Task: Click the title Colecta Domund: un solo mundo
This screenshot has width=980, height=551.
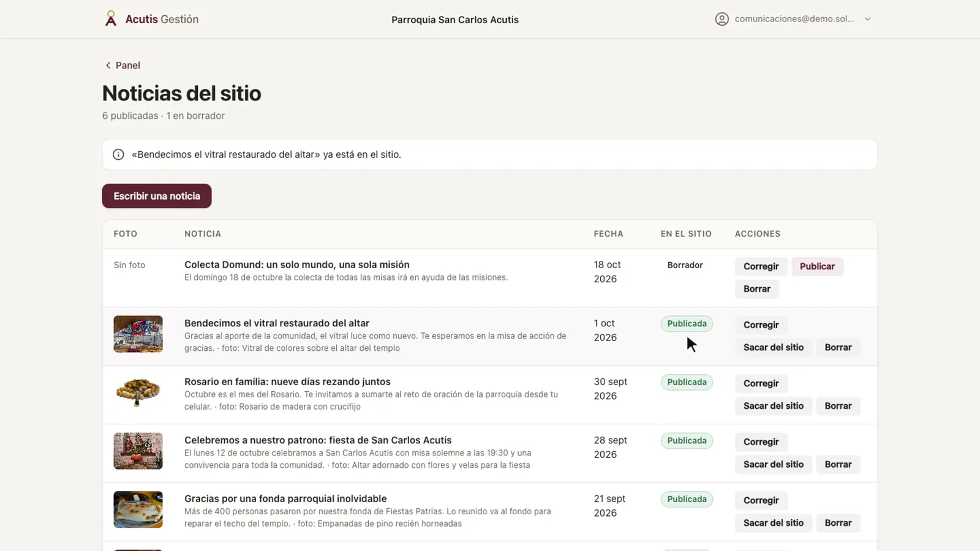Action: click(x=297, y=264)
